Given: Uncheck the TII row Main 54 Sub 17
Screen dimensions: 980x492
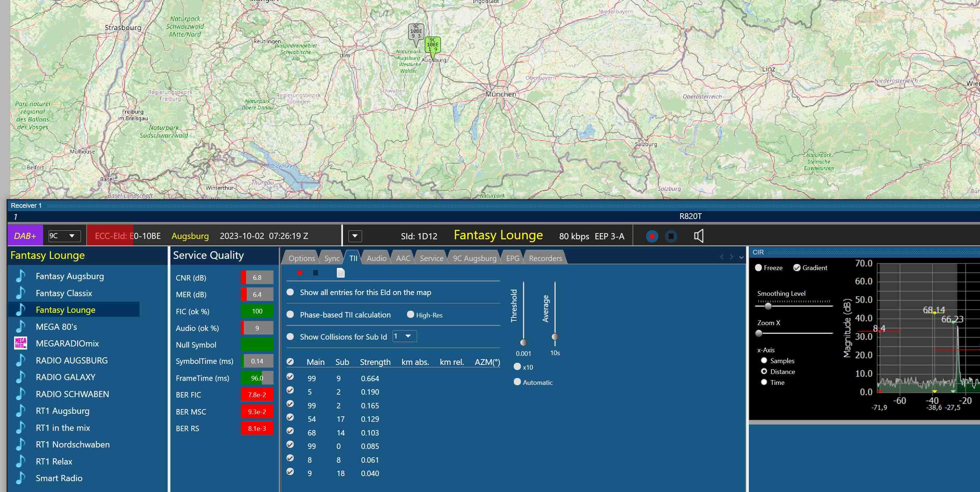Looking at the screenshot, I should point(290,417).
